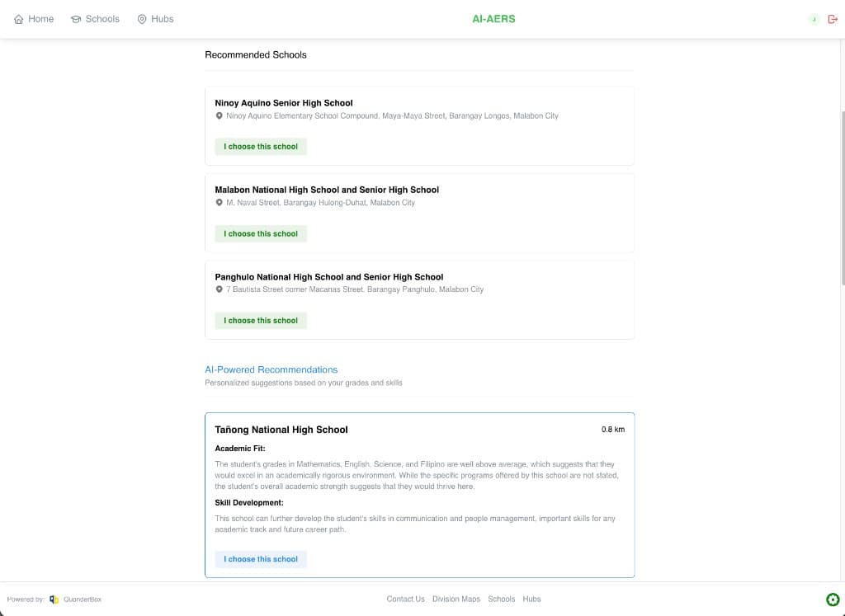
Task: Click the page's vertical scrollbar
Action: click(x=842, y=198)
